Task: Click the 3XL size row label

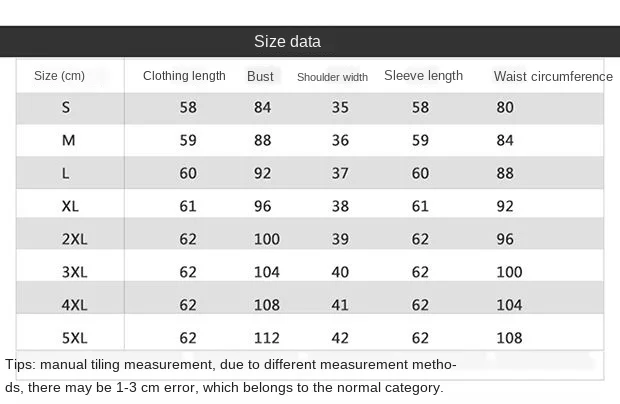Action: (x=74, y=272)
